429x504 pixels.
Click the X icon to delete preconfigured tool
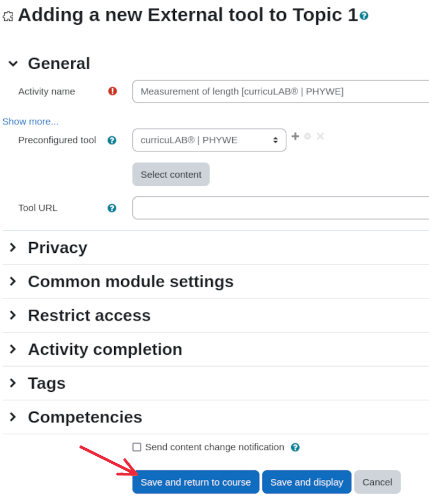[320, 136]
